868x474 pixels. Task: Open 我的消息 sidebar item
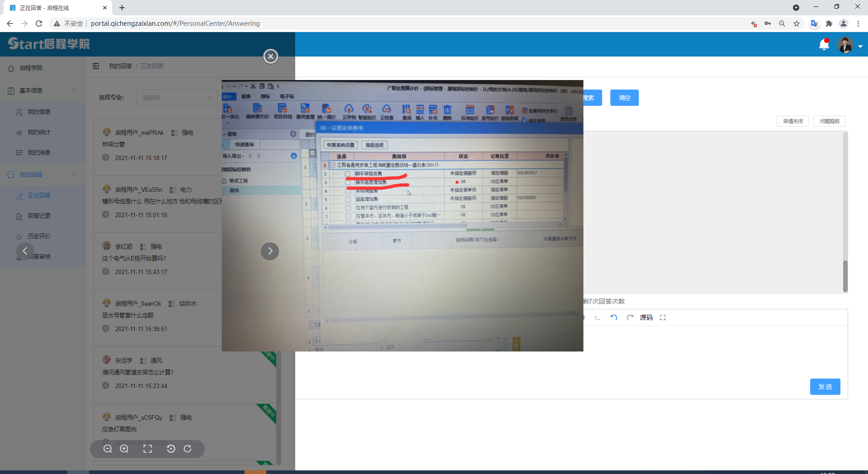coord(39,152)
